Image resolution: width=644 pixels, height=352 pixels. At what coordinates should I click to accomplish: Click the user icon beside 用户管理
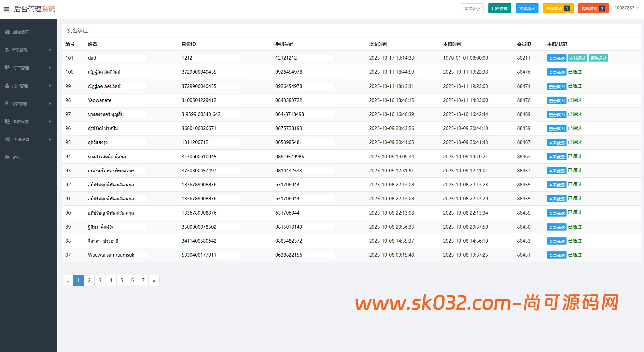pyautogui.click(x=7, y=86)
